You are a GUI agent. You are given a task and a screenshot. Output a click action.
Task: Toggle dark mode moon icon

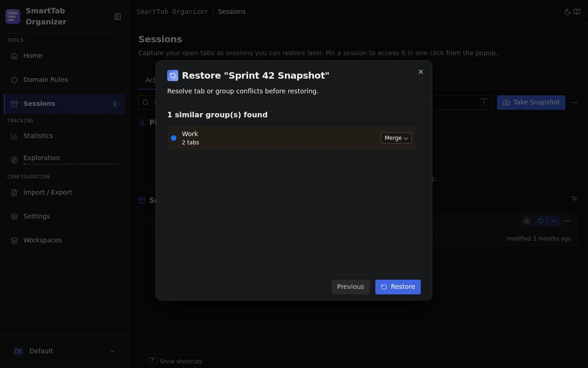coord(567,12)
